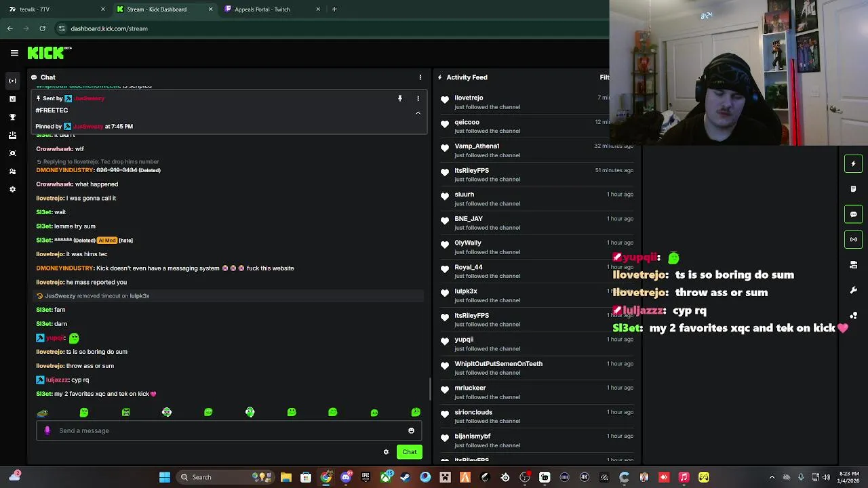Open the sliders sidebar icon
Screen dimensions: 868x488
[x=12, y=136]
